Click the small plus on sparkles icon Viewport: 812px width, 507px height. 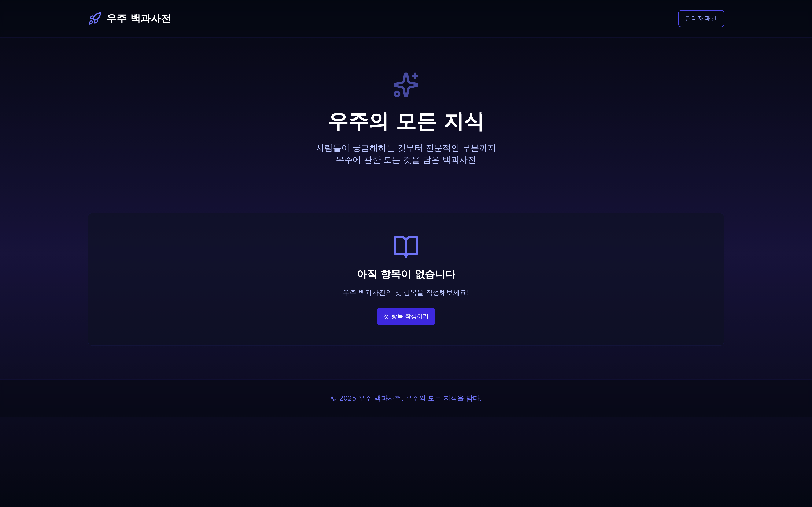pos(415,76)
